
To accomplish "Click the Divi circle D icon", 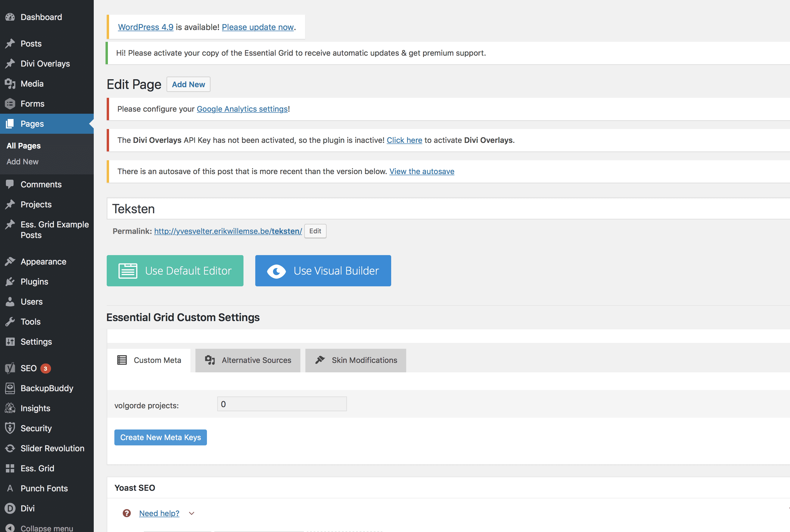I will pos(10,508).
